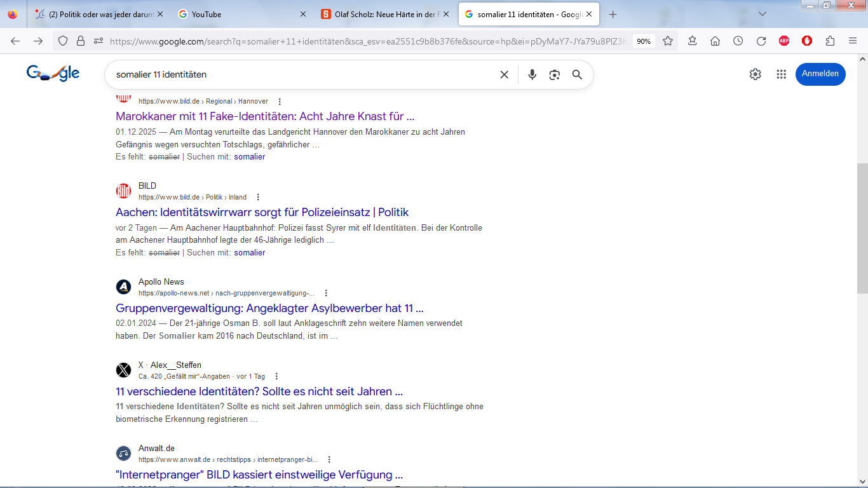Open three-dot menu on Apollo News result
This screenshot has width=868, height=488.
point(326,292)
